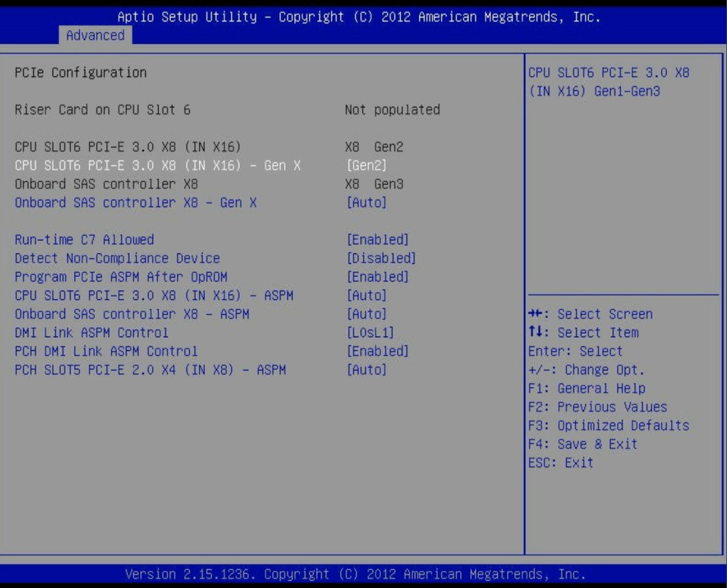Click F2: Previous Values entry
Viewport: 727px width, 588px height.
(x=597, y=407)
